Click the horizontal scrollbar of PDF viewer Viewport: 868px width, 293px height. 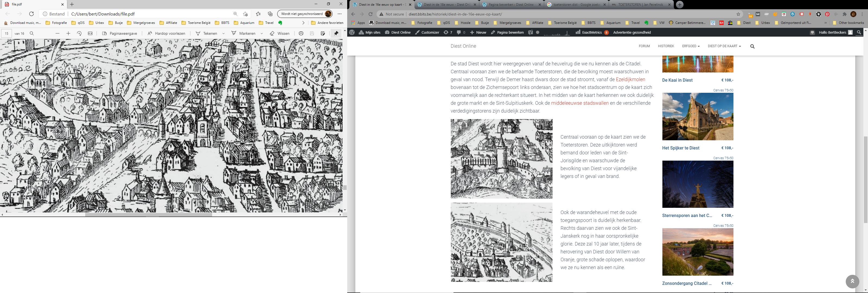pyautogui.click(x=148, y=214)
